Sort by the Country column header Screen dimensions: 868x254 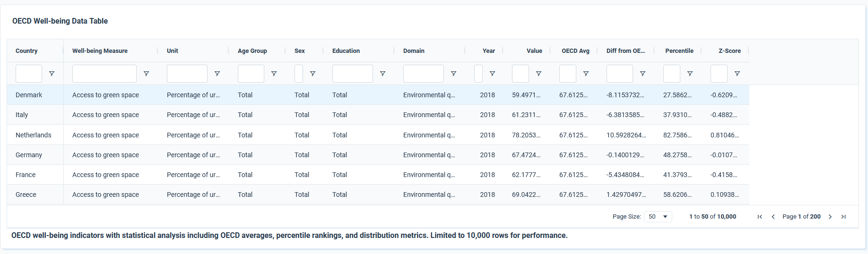(26, 51)
